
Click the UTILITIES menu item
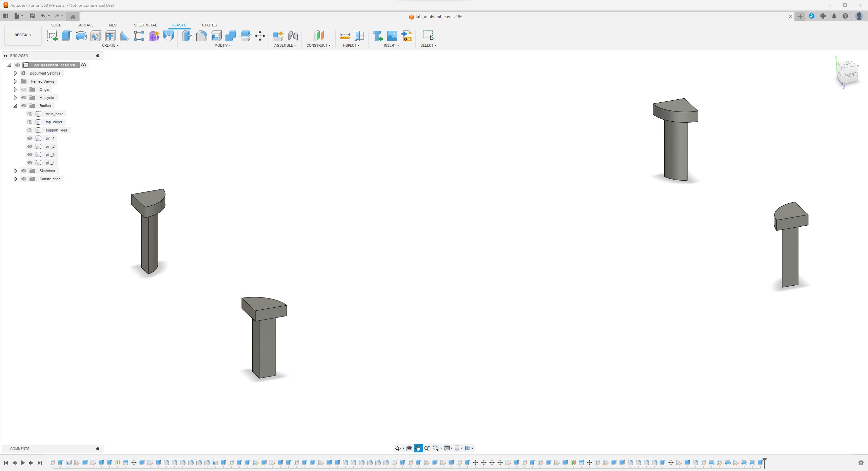(209, 25)
